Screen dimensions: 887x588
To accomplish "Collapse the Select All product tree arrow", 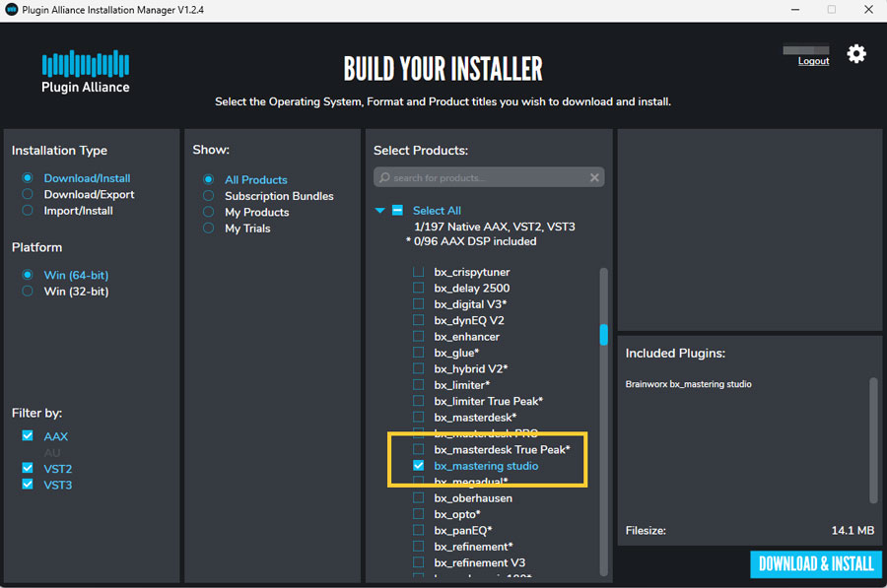I will (x=379, y=210).
